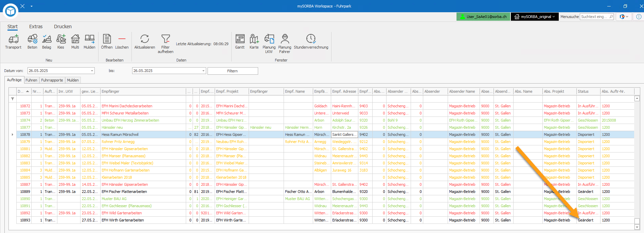The width and height of the screenshot is (644, 233).
Task: Create a new Beton order
Action: [32, 42]
